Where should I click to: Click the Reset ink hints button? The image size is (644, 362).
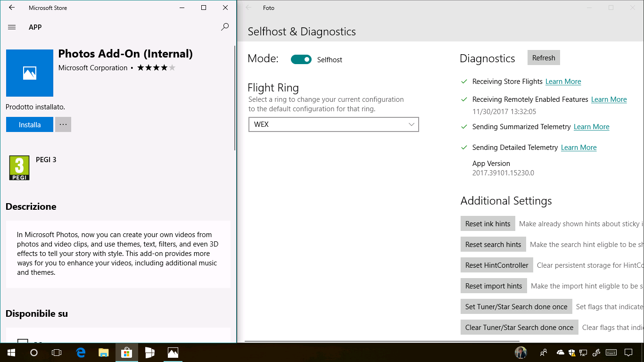[x=488, y=223]
